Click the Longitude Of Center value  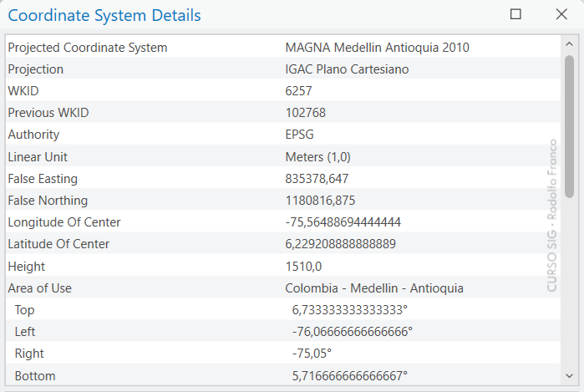[343, 222]
